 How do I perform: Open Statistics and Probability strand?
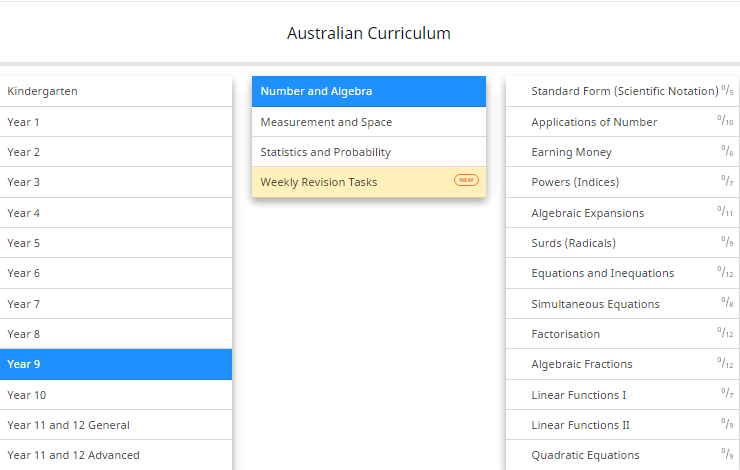tap(368, 152)
